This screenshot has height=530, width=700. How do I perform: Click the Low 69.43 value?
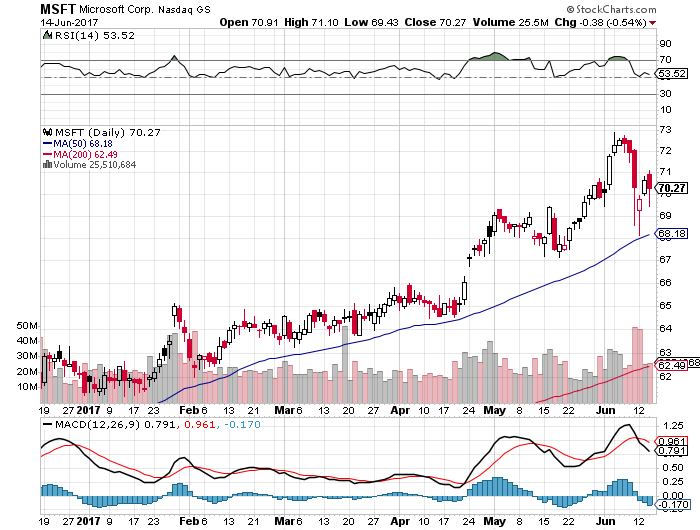(x=371, y=22)
